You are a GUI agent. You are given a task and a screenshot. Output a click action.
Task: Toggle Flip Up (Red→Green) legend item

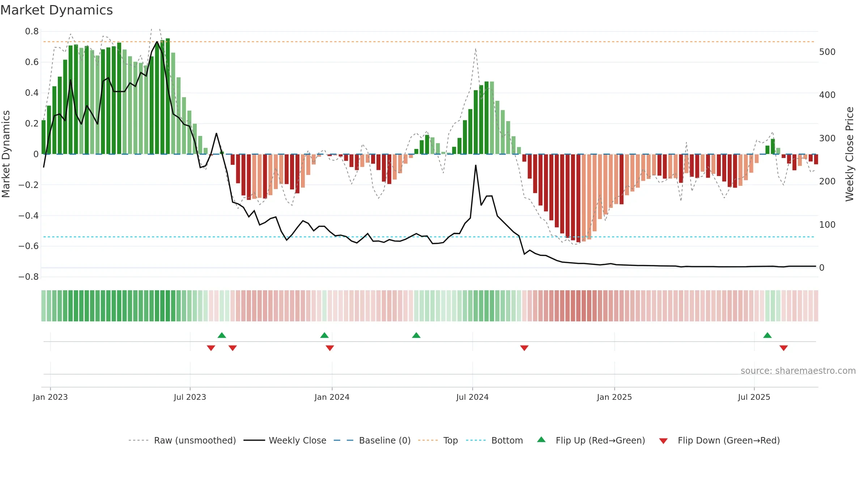pos(591,440)
